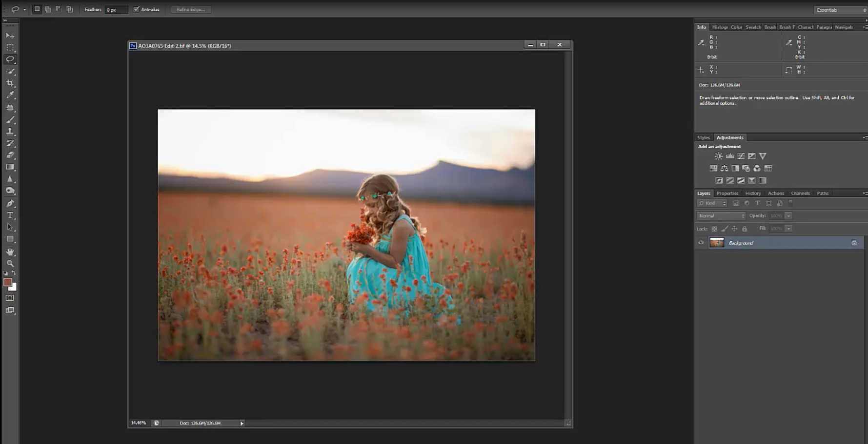Viewport: 868px width, 444px height.
Task: Add a Hue/Saturation adjustment
Action: click(713, 168)
